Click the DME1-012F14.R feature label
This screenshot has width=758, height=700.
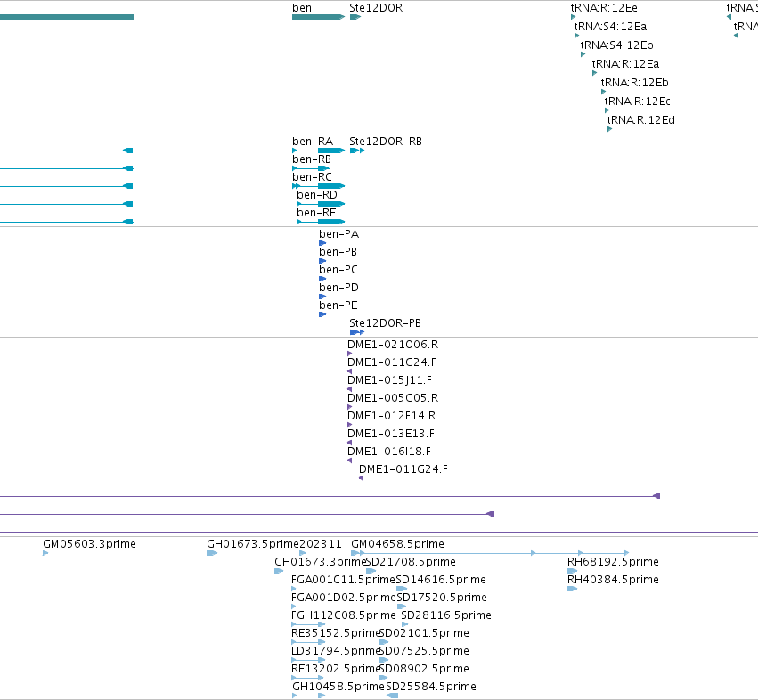pyautogui.click(x=392, y=416)
